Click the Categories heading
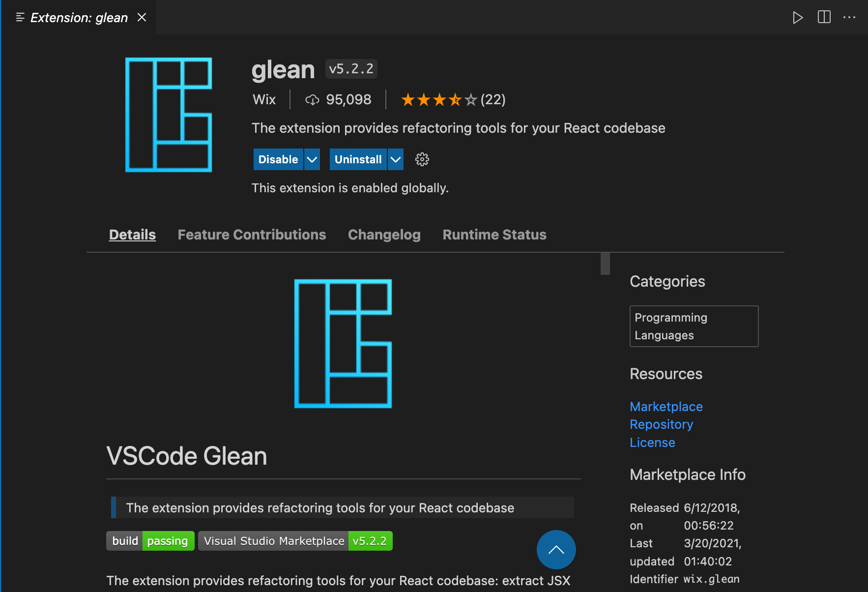868x592 pixels. tap(667, 281)
